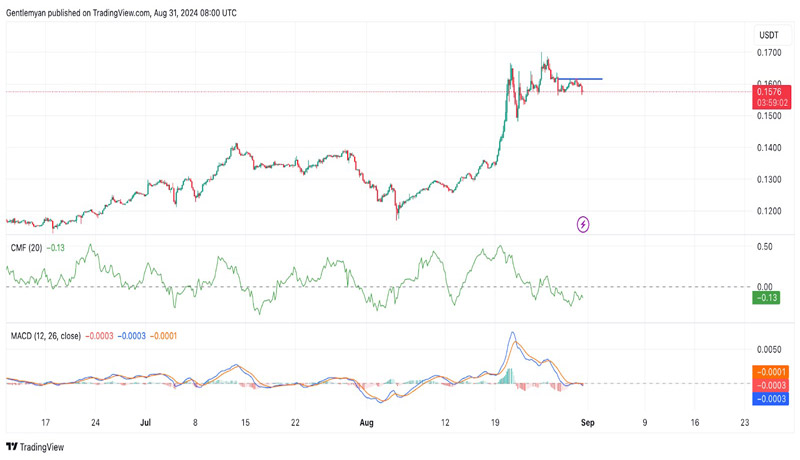Viewport: 800px width, 460px height.
Task: Click the orange -0.0001 signal value in legend
Action: pyautogui.click(x=163, y=336)
